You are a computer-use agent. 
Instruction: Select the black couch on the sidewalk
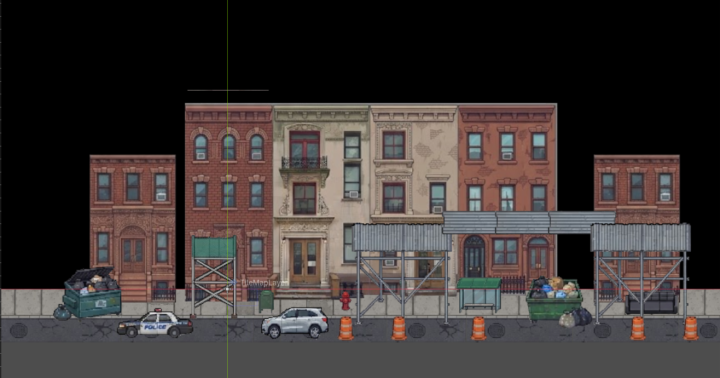[x=652, y=303]
